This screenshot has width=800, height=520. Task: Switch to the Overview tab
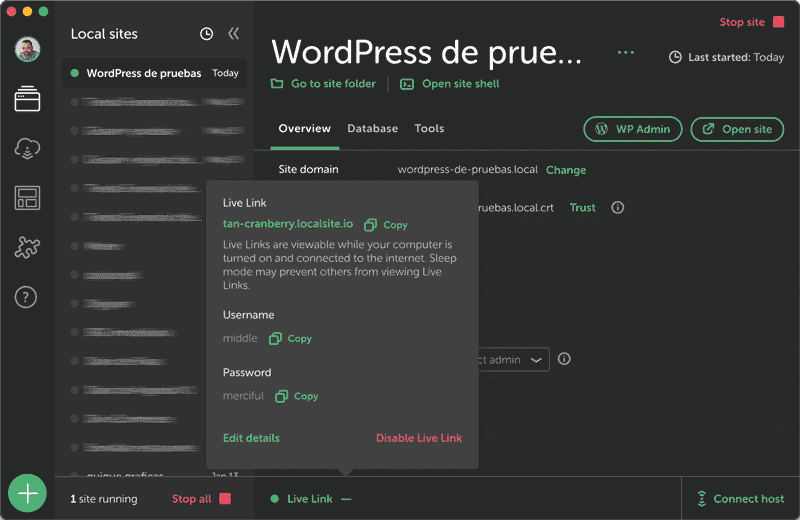[305, 129]
